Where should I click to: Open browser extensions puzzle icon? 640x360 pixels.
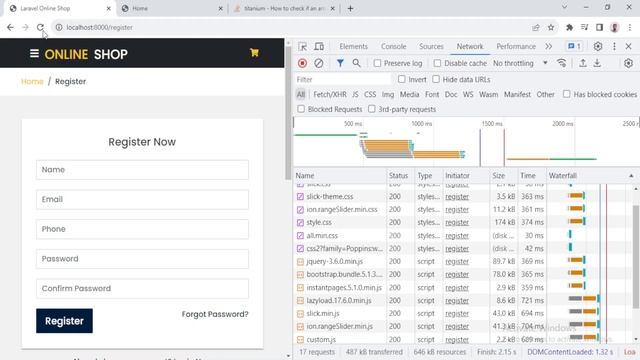(x=569, y=27)
